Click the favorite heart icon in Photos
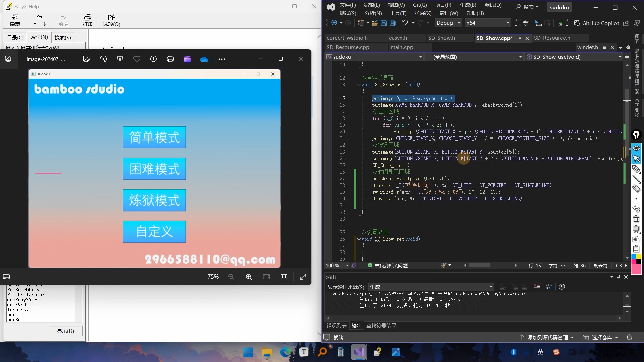Image resolution: width=644 pixels, height=362 pixels. click(x=137, y=59)
